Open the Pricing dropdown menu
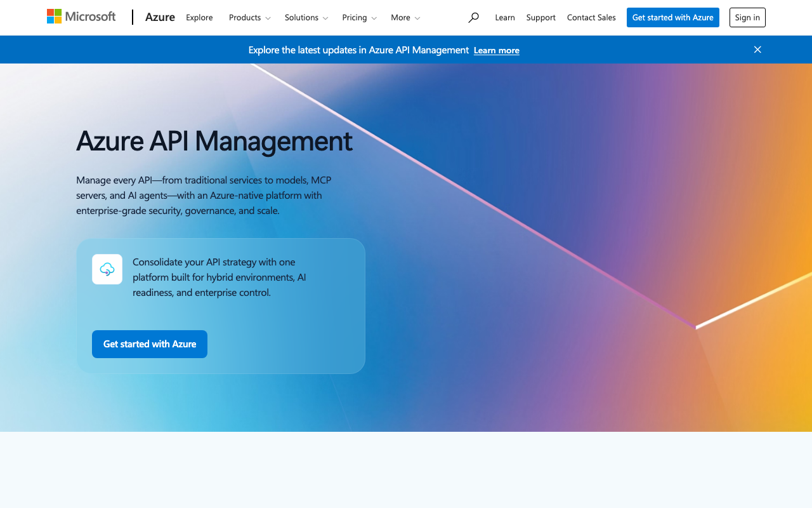Image resolution: width=812 pixels, height=508 pixels. [359, 18]
